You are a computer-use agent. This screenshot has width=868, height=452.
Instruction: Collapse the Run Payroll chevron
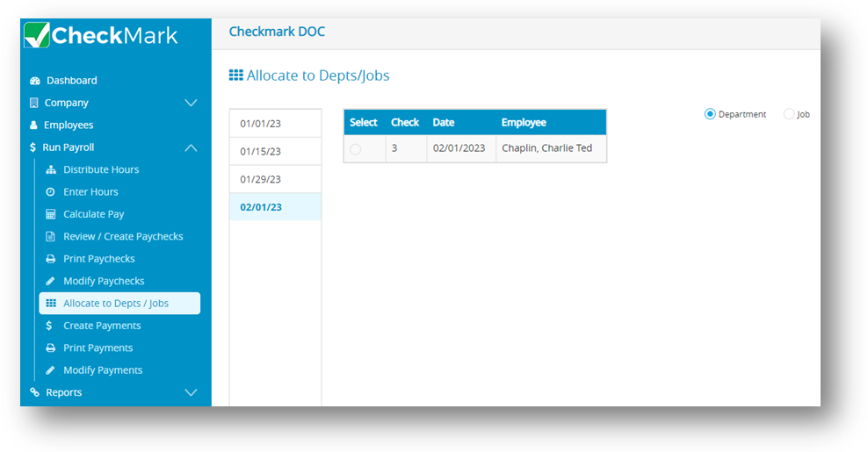[x=191, y=147]
